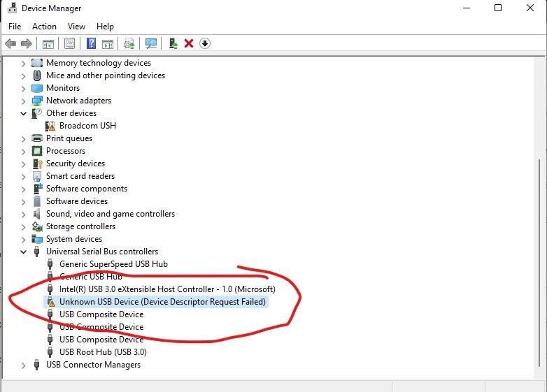Image resolution: width=547 pixels, height=392 pixels.
Task: Click the Processors chip icon
Action: click(37, 151)
